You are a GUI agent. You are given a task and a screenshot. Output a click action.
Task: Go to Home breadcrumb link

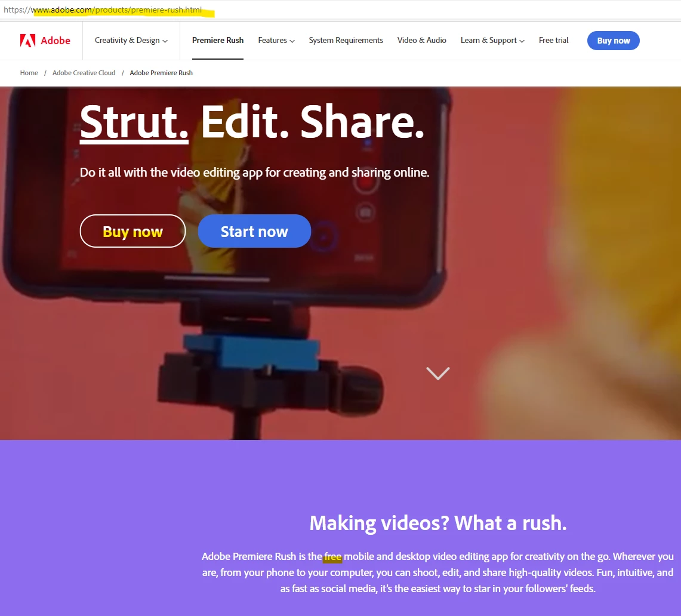(29, 73)
